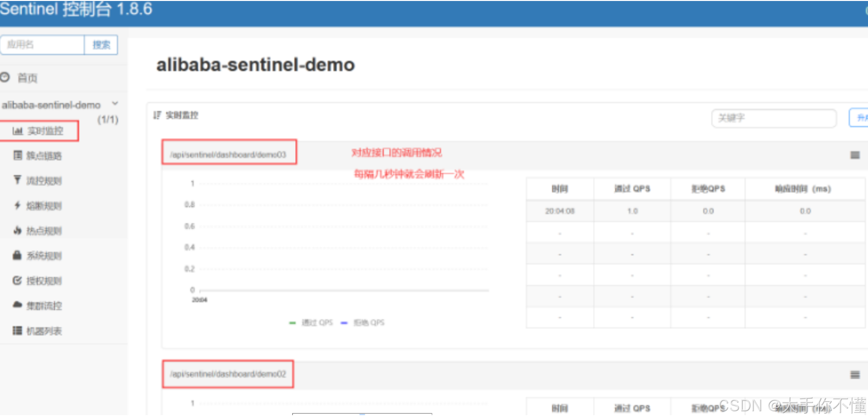Open the 首页 home link
This screenshot has height=420, width=868.
(27, 78)
